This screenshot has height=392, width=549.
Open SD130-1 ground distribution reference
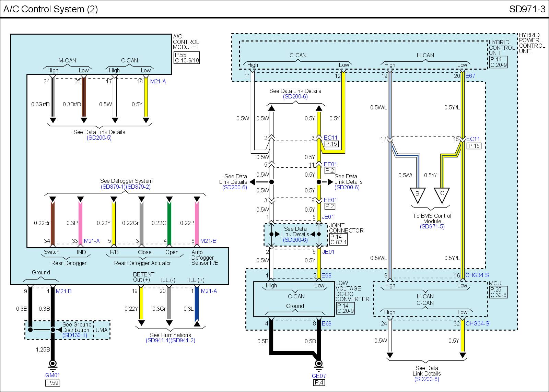click(75, 335)
